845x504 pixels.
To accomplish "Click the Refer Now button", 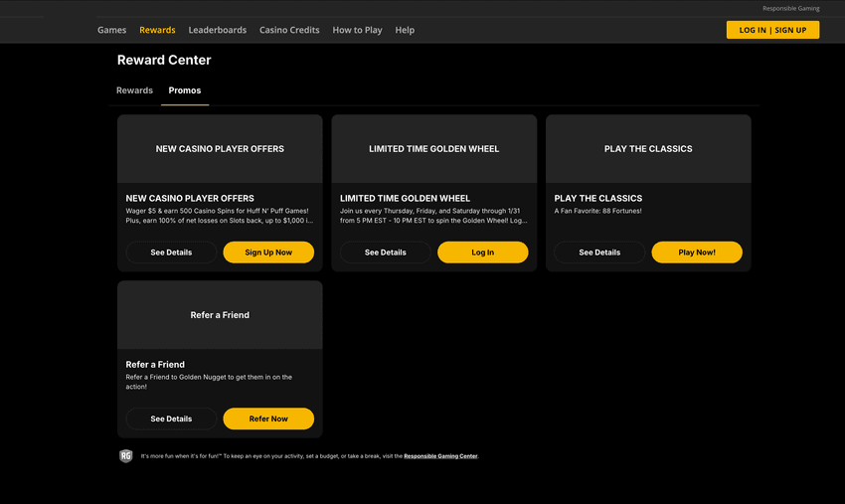I will pos(268,419).
